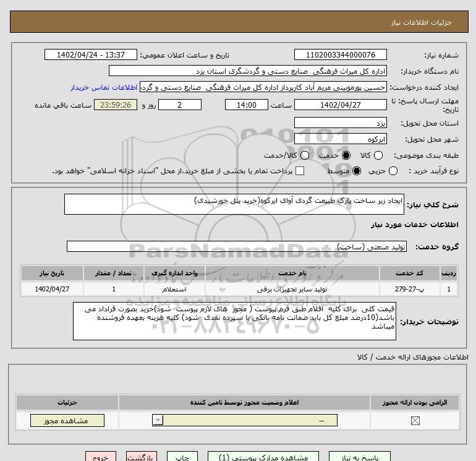Click the days remaining field showing 2

180,105
